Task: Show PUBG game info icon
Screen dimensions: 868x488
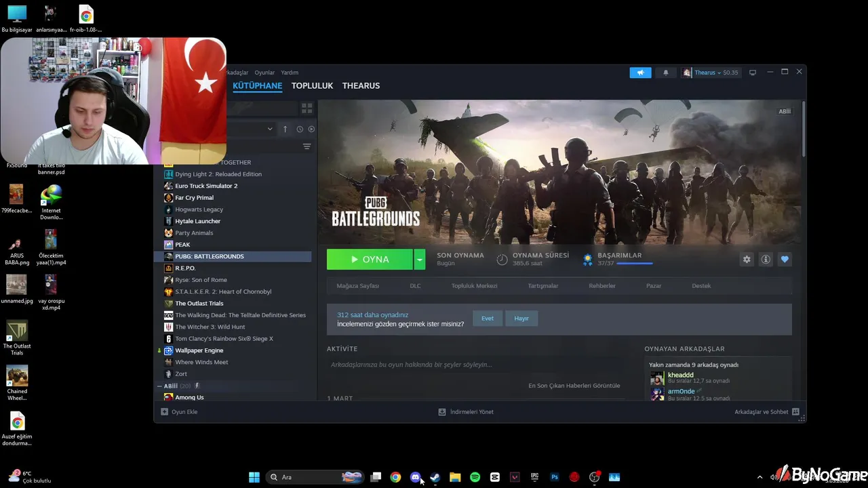Action: [766, 260]
